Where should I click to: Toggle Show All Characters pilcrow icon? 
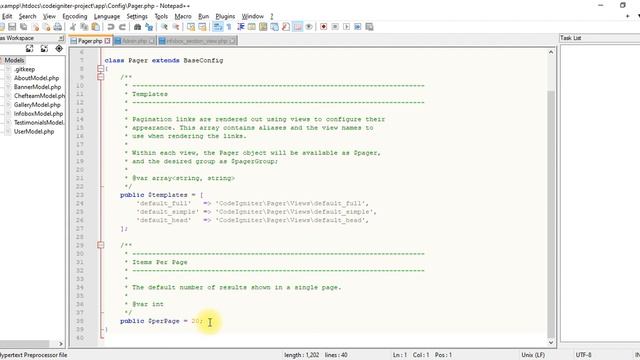(229, 27)
